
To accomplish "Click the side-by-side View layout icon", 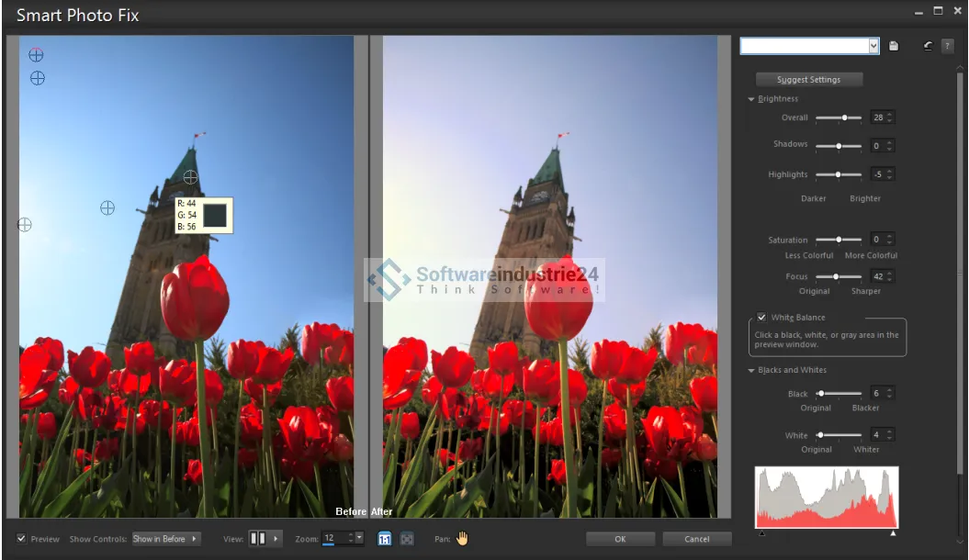I will coord(258,539).
